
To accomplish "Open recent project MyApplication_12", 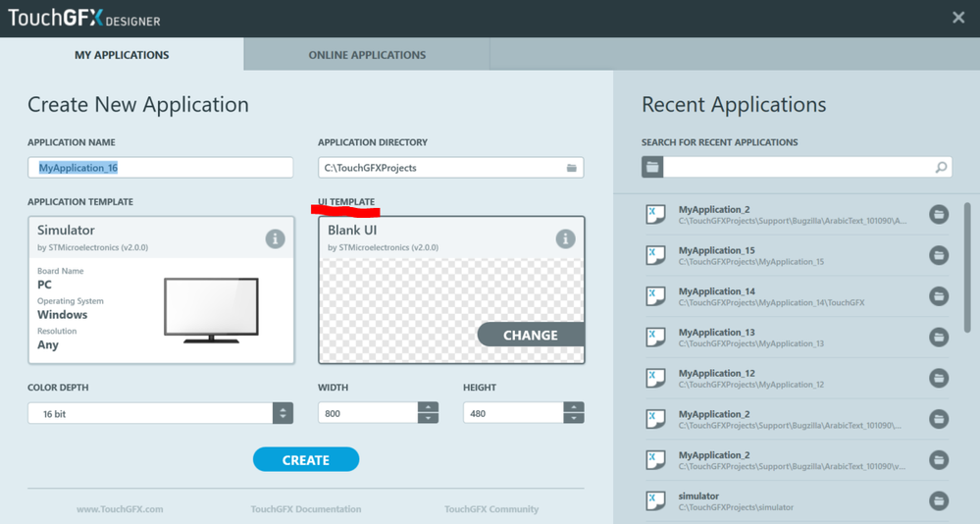I will 797,379.
